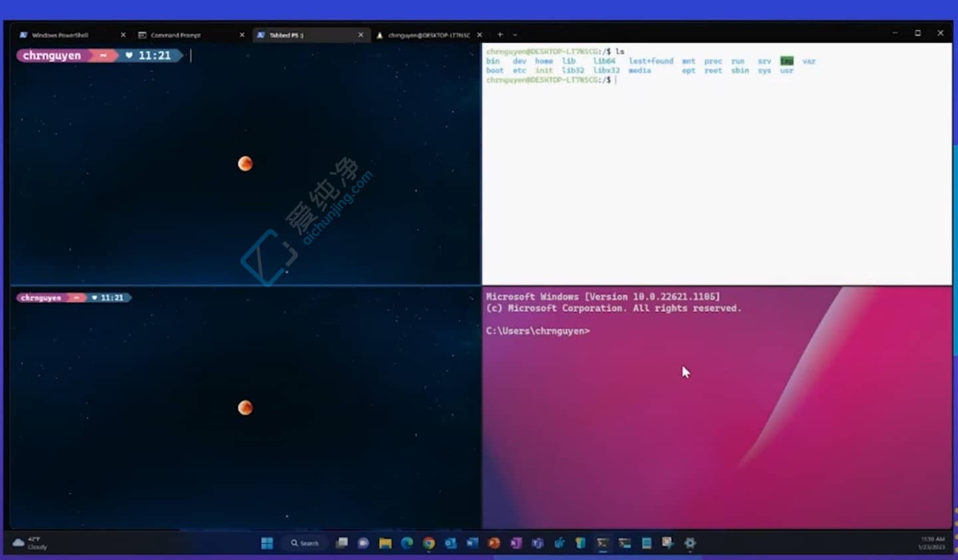
Task: Click 'home' in the Linux listing
Action: 544,61
